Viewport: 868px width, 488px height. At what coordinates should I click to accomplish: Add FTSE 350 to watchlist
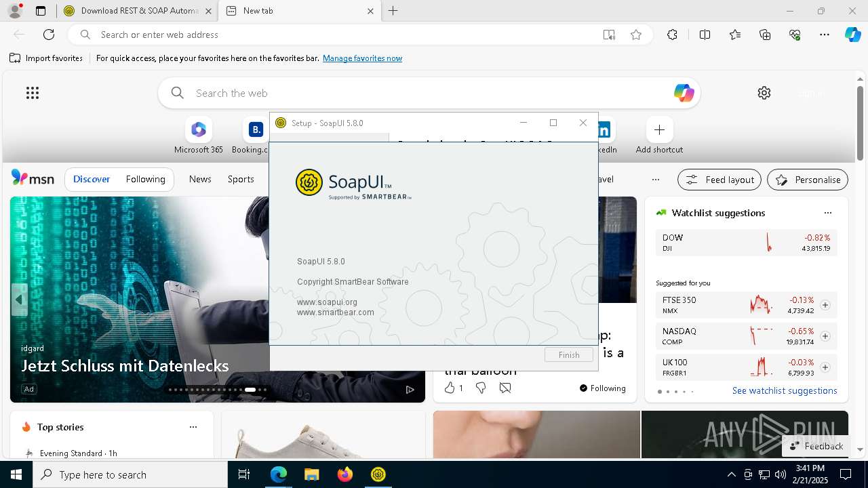(x=825, y=305)
